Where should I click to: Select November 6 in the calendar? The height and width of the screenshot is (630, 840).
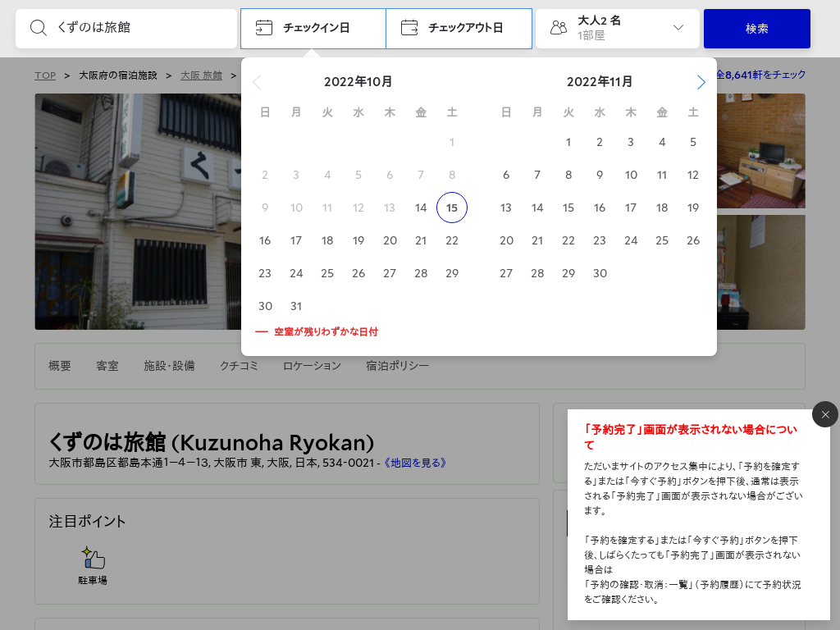(506, 175)
